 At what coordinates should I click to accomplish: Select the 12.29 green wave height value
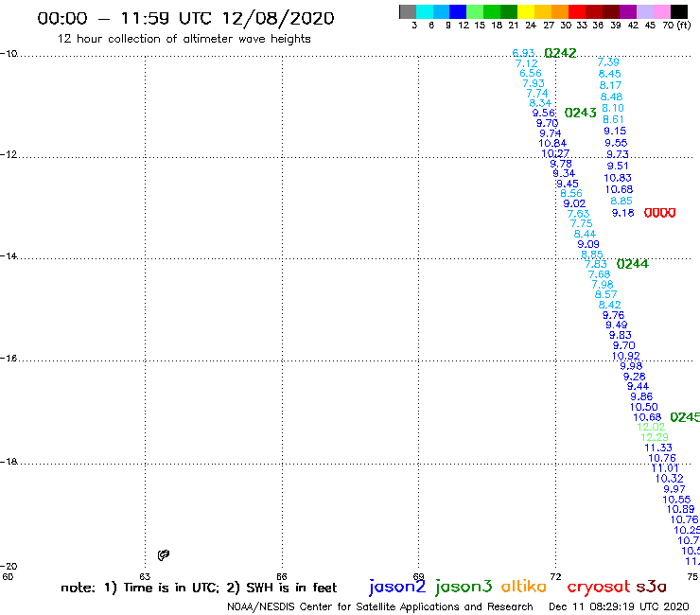pyautogui.click(x=655, y=437)
